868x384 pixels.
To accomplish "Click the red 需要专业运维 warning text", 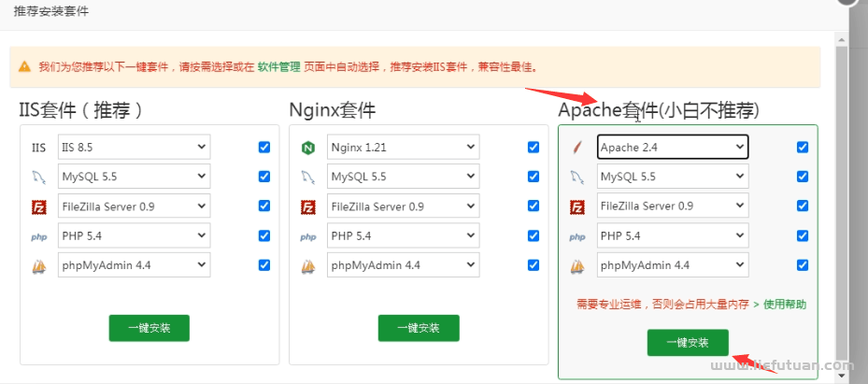I will 662,305.
